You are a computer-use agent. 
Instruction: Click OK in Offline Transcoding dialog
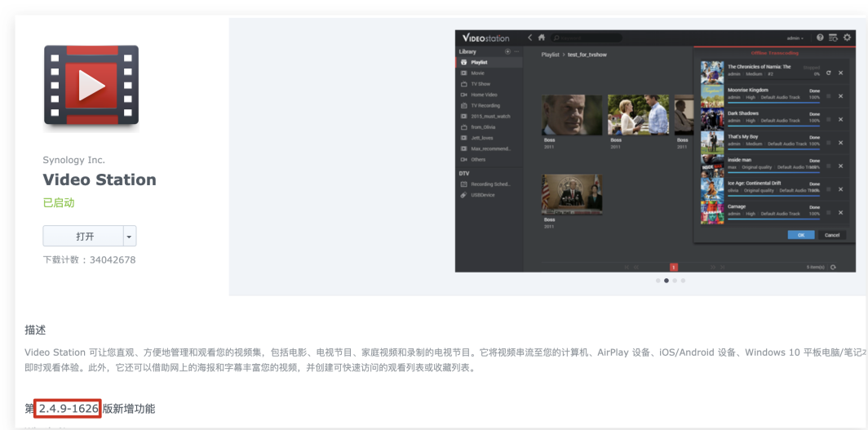(801, 235)
